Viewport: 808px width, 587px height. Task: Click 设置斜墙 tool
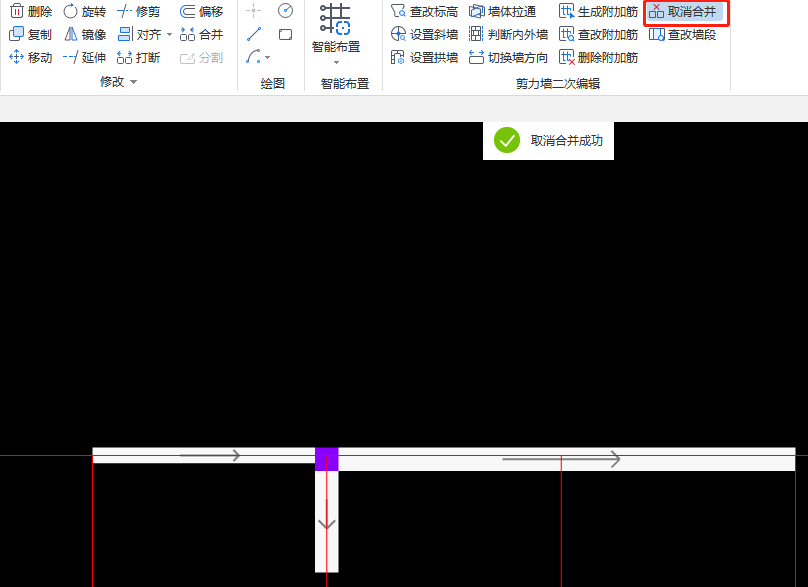click(x=424, y=35)
